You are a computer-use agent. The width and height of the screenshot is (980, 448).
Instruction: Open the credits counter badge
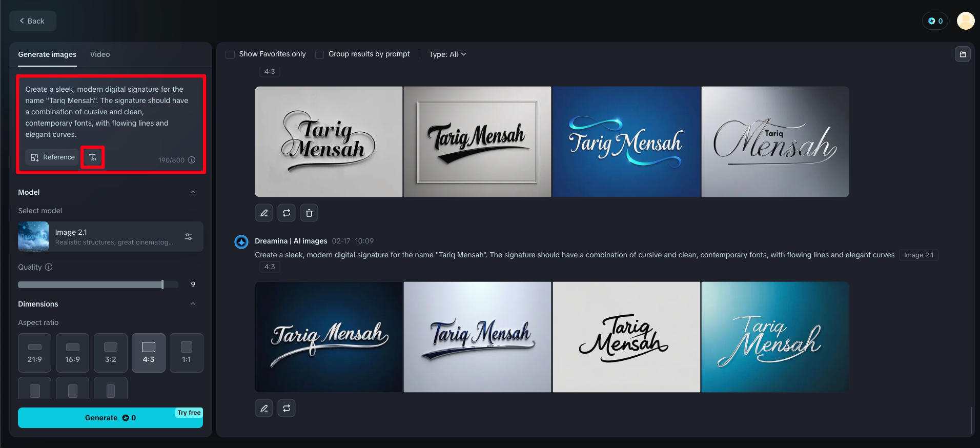click(x=935, y=21)
